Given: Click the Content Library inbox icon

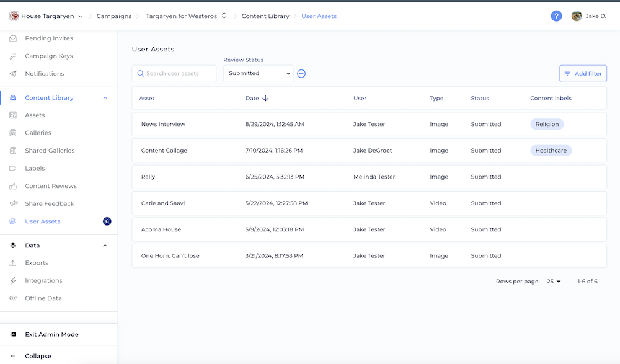Looking at the screenshot, I should [x=13, y=98].
